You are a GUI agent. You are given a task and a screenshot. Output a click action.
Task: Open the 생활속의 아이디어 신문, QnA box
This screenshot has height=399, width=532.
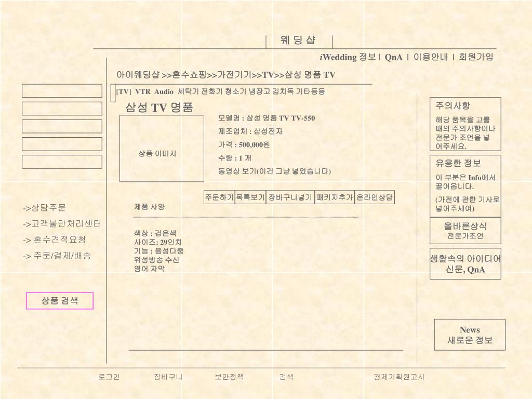point(465,264)
